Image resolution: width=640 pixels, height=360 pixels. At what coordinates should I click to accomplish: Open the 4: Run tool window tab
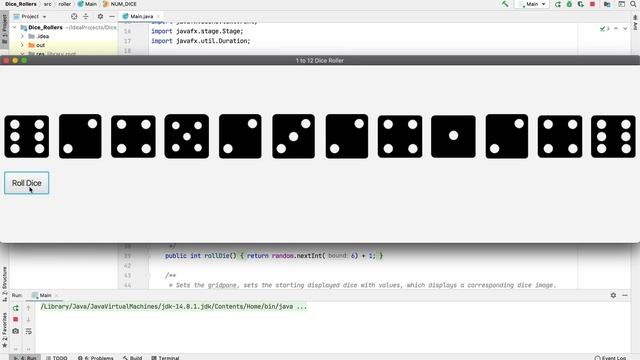tap(25, 358)
